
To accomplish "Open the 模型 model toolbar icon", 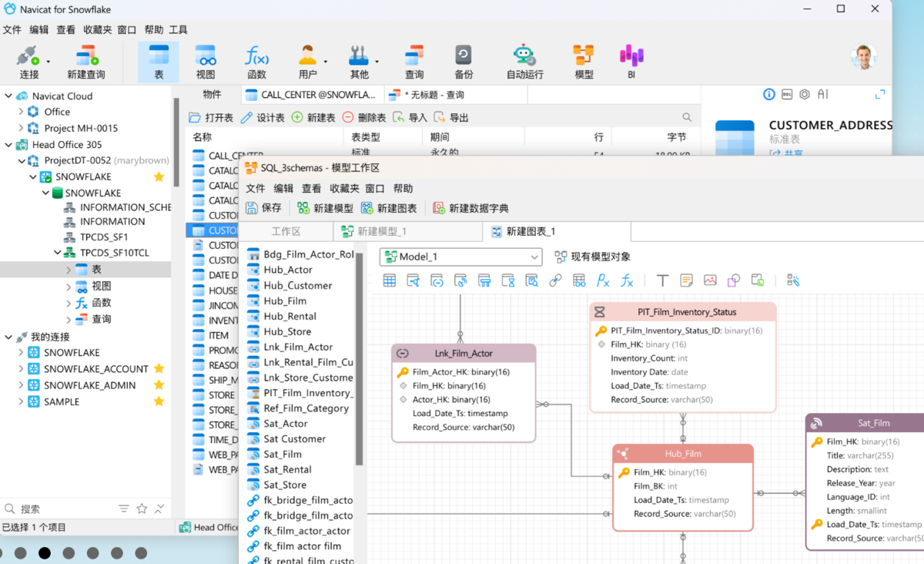I will pyautogui.click(x=584, y=62).
